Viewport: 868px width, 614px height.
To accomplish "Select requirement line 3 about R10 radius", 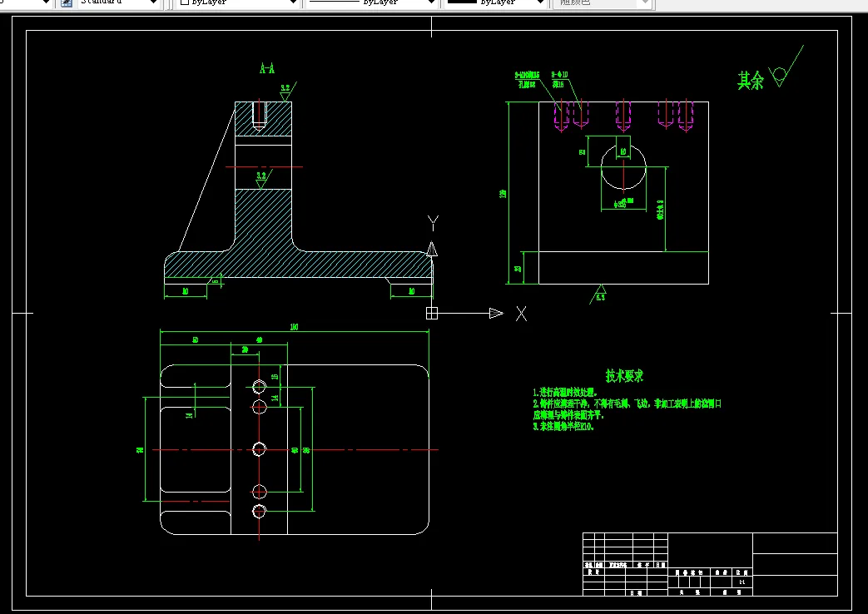I will [x=563, y=427].
